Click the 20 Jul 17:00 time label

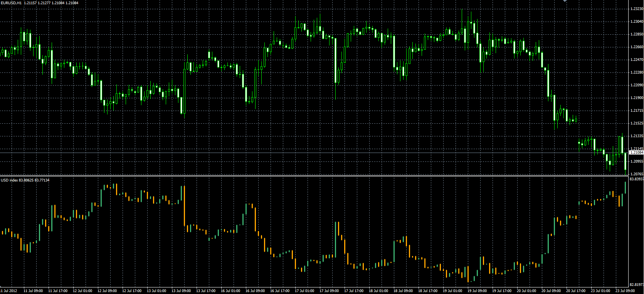(x=576, y=291)
